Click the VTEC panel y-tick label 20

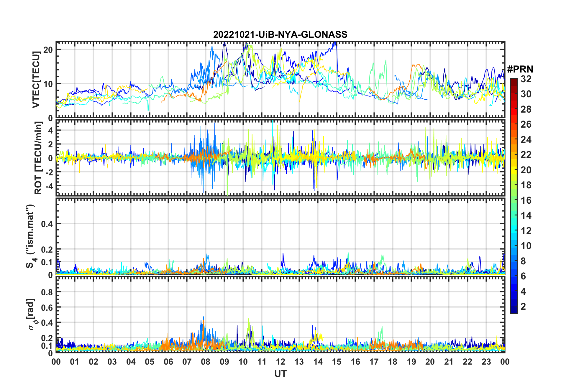pyautogui.click(x=48, y=50)
